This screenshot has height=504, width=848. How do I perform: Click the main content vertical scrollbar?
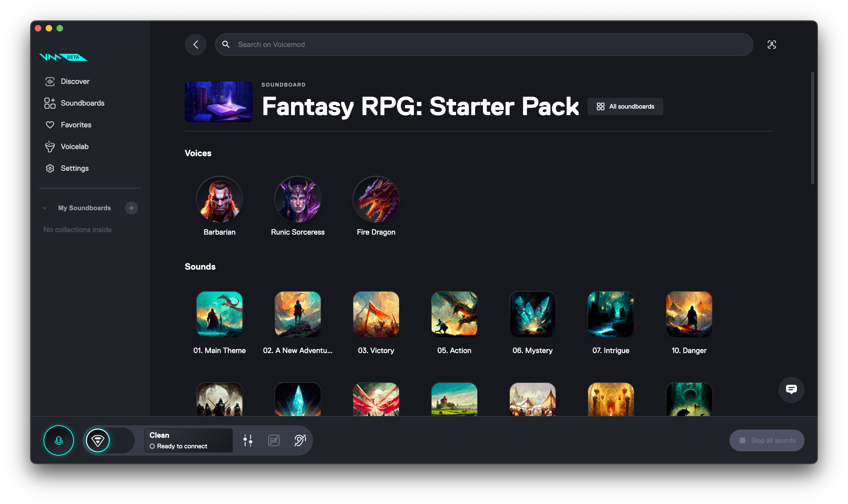(x=812, y=128)
